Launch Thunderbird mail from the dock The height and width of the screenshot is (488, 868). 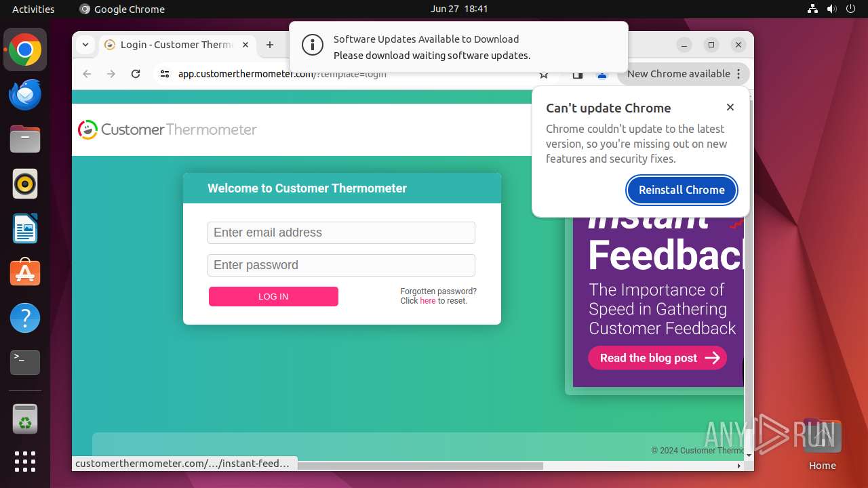(25, 95)
